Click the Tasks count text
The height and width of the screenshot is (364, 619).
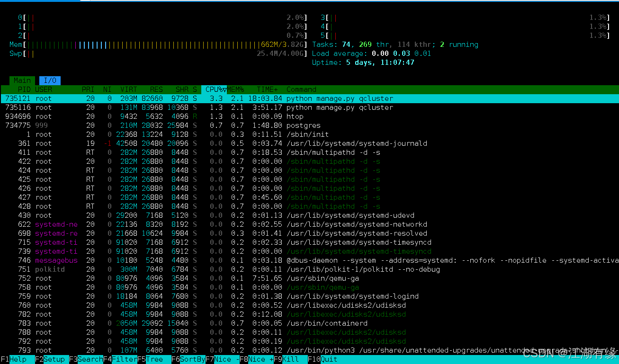pos(395,44)
